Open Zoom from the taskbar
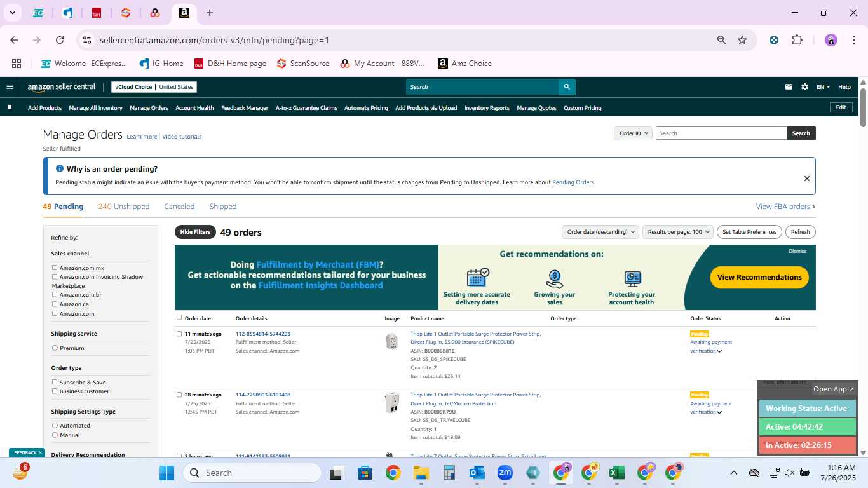Viewport: 868px width, 488px height. click(505, 473)
